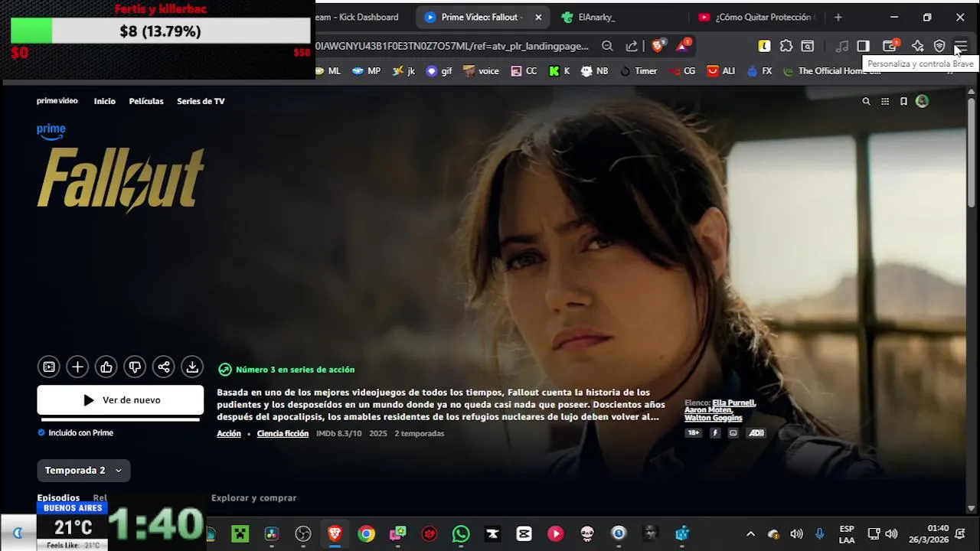Click the prime video logo
The width and height of the screenshot is (980, 551).
tap(57, 101)
